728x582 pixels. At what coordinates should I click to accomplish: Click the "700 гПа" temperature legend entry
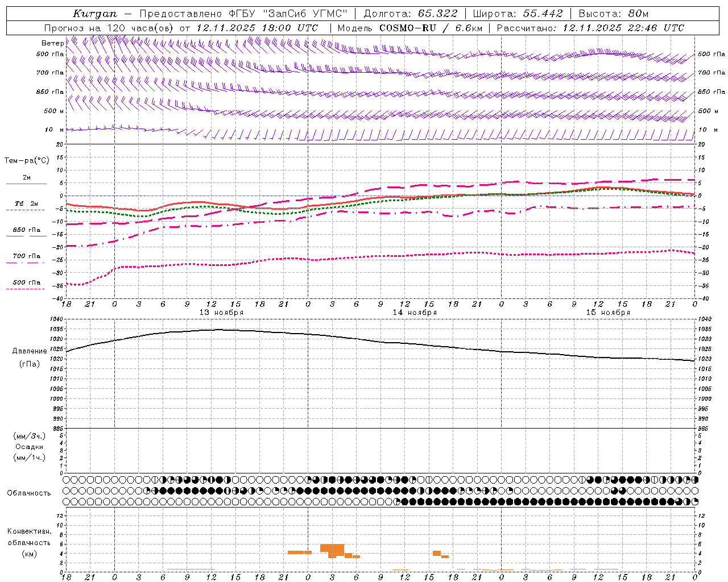click(x=26, y=256)
